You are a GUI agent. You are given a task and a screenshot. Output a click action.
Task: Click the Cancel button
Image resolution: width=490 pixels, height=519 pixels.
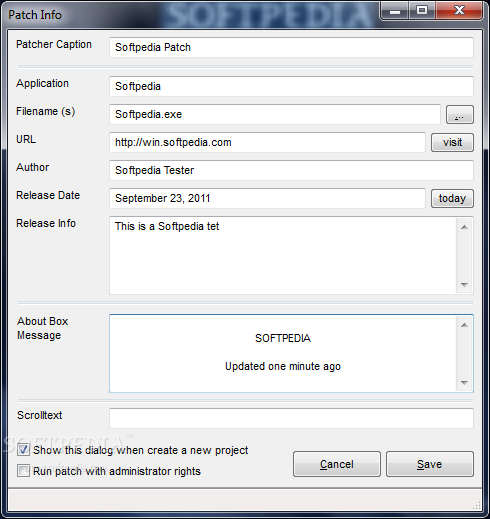(337, 464)
